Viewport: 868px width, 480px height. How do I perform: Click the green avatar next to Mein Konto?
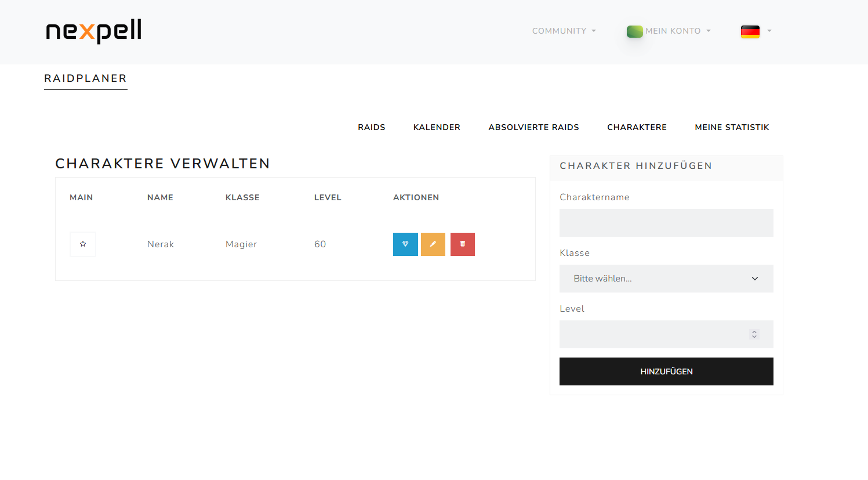[634, 31]
